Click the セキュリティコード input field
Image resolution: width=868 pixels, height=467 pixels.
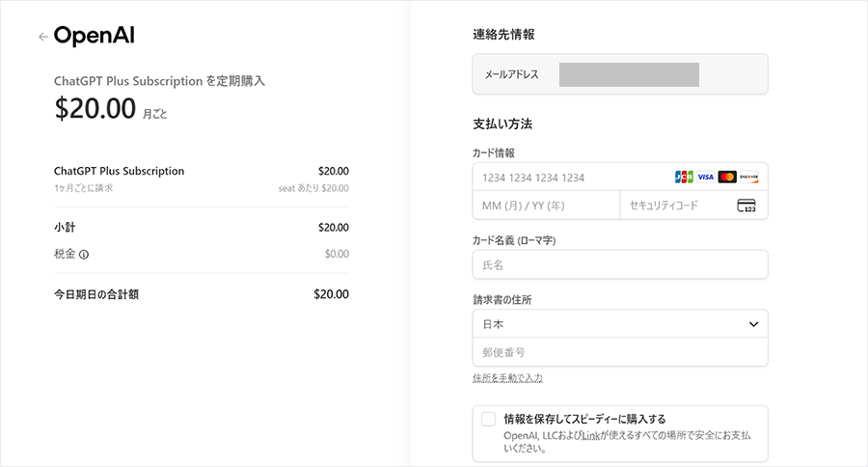pyautogui.click(x=675, y=206)
